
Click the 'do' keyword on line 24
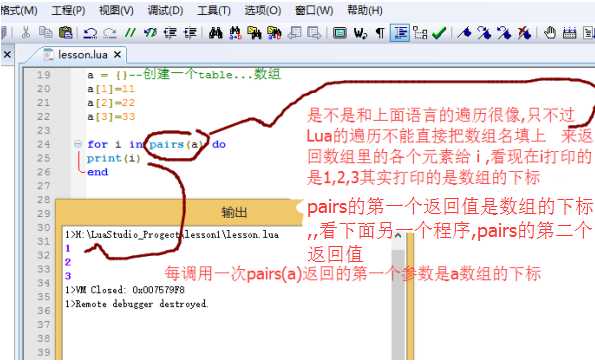tap(219, 144)
